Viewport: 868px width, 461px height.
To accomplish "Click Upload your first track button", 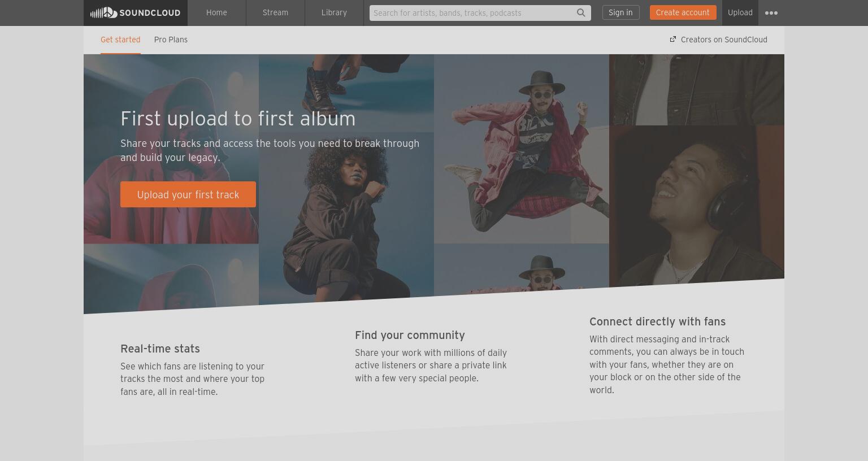I will (188, 194).
